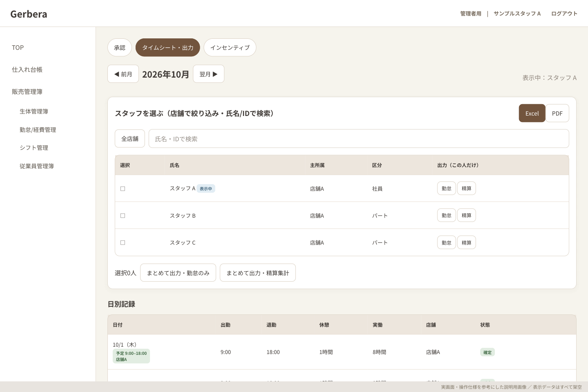Switch to the 承認 tab
The height and width of the screenshot is (392, 588).
(x=120, y=47)
